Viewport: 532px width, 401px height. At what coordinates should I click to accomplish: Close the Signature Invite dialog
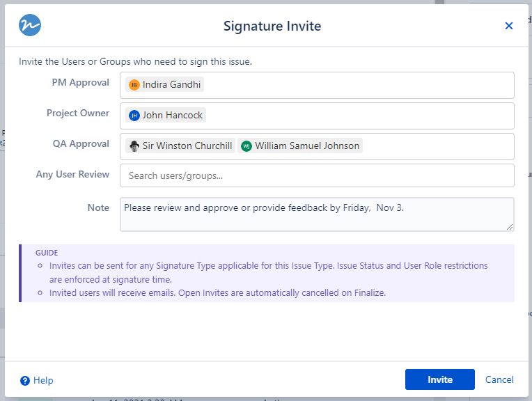[x=508, y=26]
